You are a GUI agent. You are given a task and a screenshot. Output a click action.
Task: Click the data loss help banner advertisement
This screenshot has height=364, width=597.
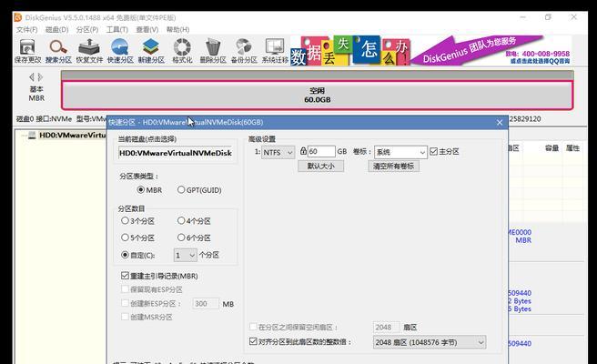350,50
